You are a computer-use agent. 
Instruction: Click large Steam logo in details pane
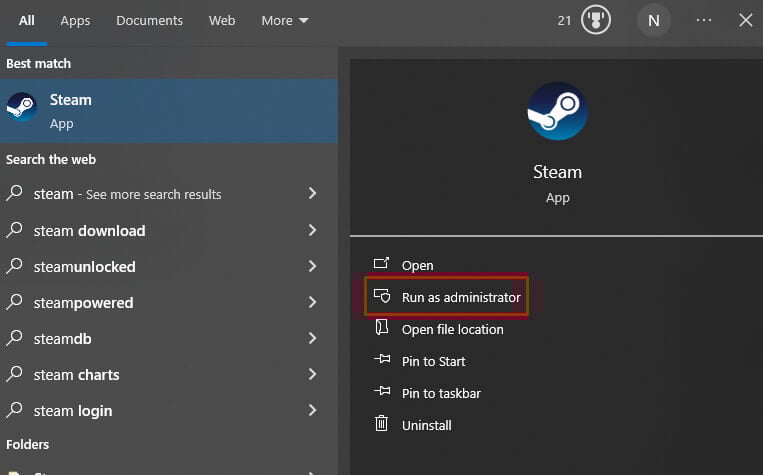(558, 111)
